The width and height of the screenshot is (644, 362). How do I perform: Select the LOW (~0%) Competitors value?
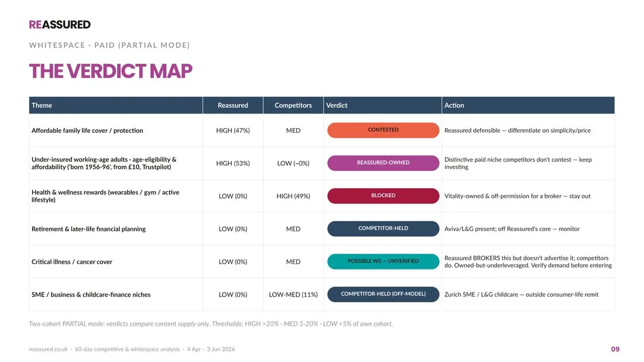pyautogui.click(x=293, y=163)
